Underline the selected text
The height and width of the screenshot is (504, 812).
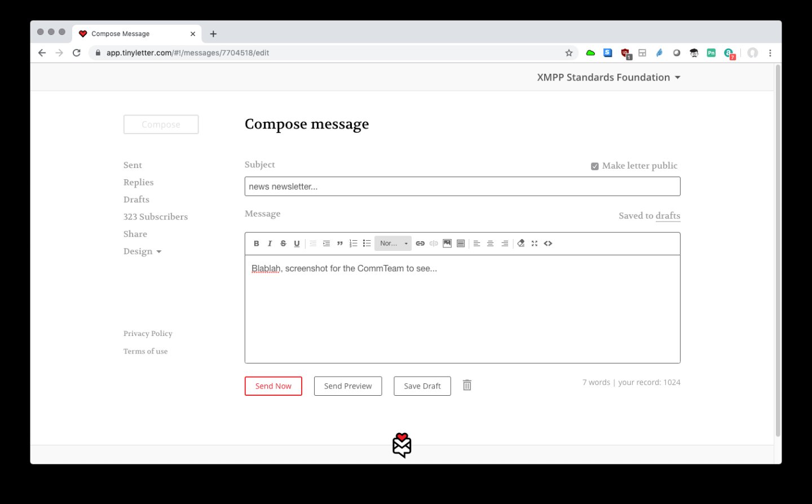(297, 244)
